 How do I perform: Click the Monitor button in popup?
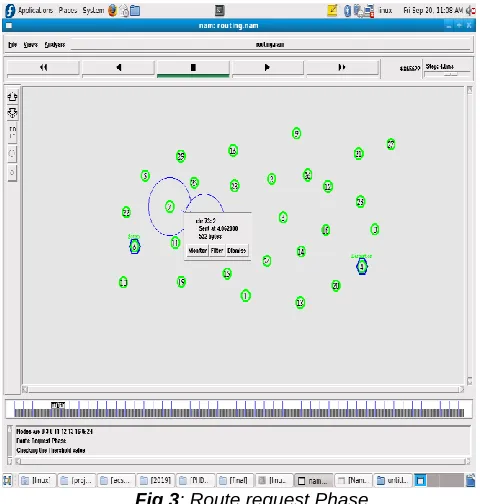(197, 250)
